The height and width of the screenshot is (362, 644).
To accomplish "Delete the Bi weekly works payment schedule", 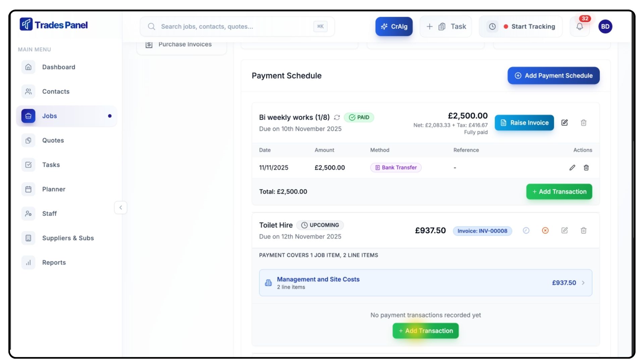I will pos(584,123).
